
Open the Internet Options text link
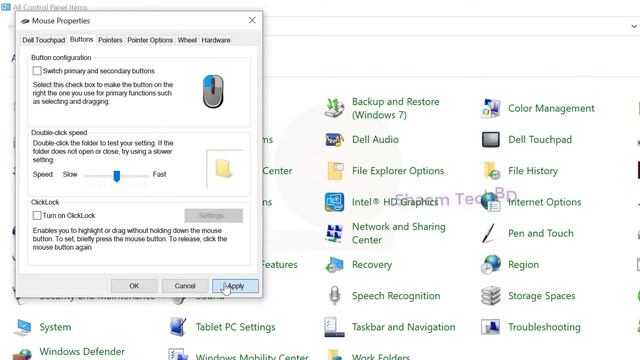[544, 202]
